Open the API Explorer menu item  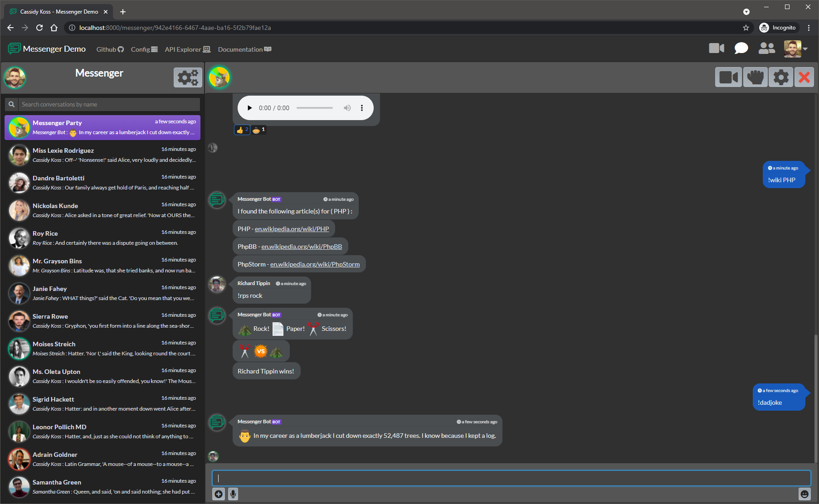[x=187, y=49]
